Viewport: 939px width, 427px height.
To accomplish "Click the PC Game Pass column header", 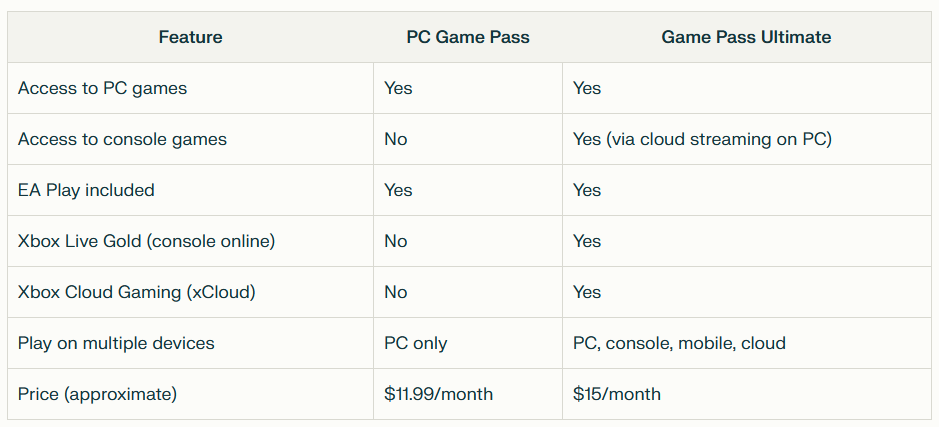I will click(468, 37).
